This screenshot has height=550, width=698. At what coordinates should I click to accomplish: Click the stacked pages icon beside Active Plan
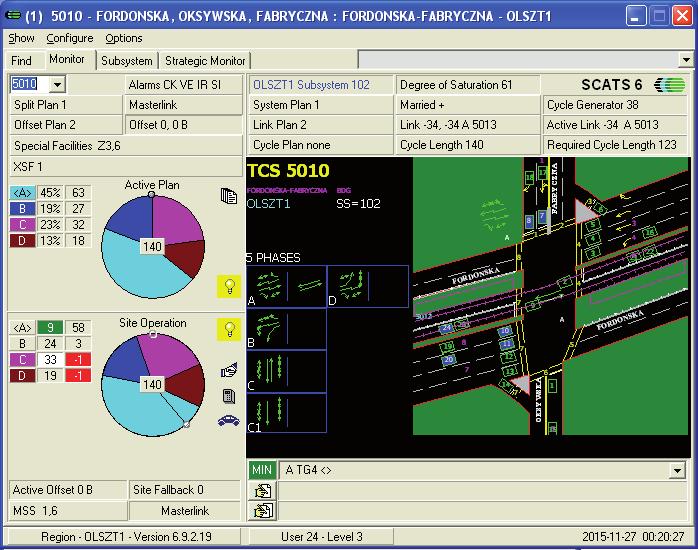tap(229, 195)
